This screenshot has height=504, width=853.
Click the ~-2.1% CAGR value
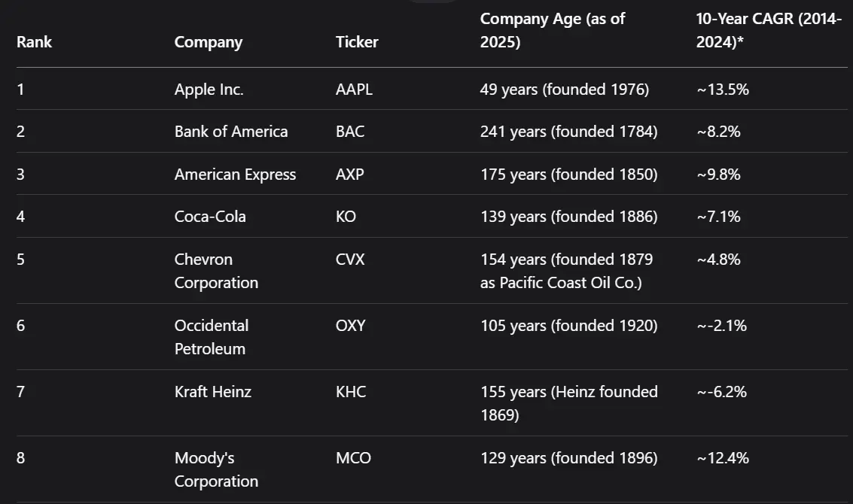(x=722, y=326)
